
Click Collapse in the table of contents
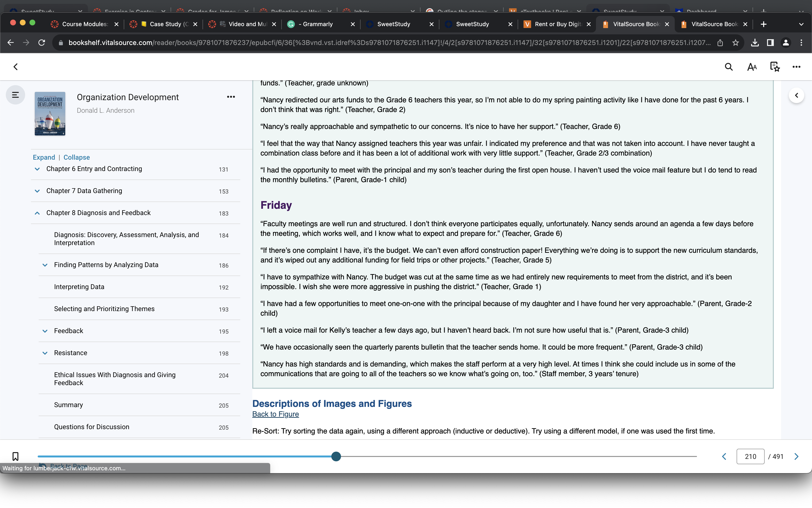click(77, 157)
